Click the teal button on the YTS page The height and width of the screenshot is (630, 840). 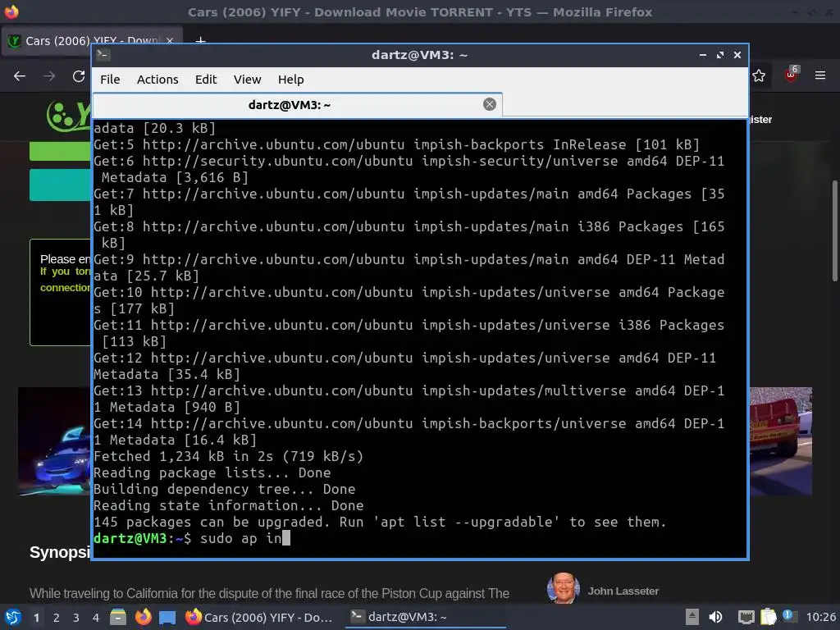tap(60, 185)
